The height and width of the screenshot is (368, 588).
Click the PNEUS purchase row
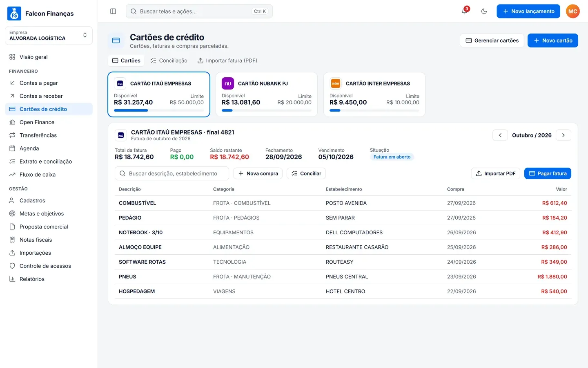pos(343,277)
